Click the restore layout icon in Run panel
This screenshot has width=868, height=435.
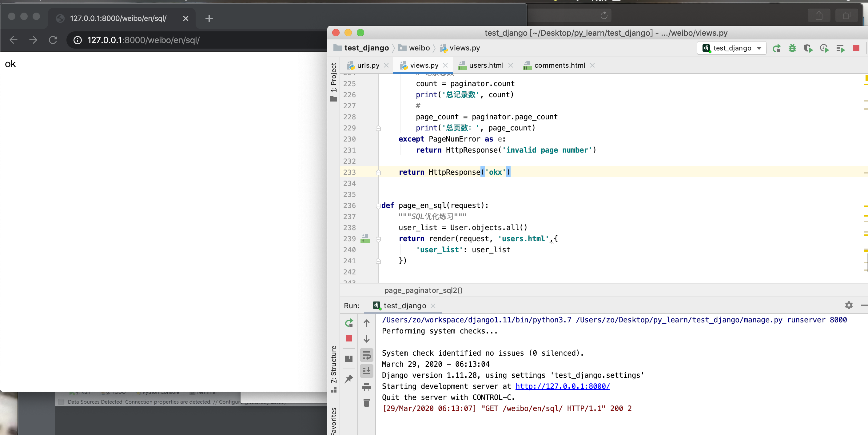(349, 358)
